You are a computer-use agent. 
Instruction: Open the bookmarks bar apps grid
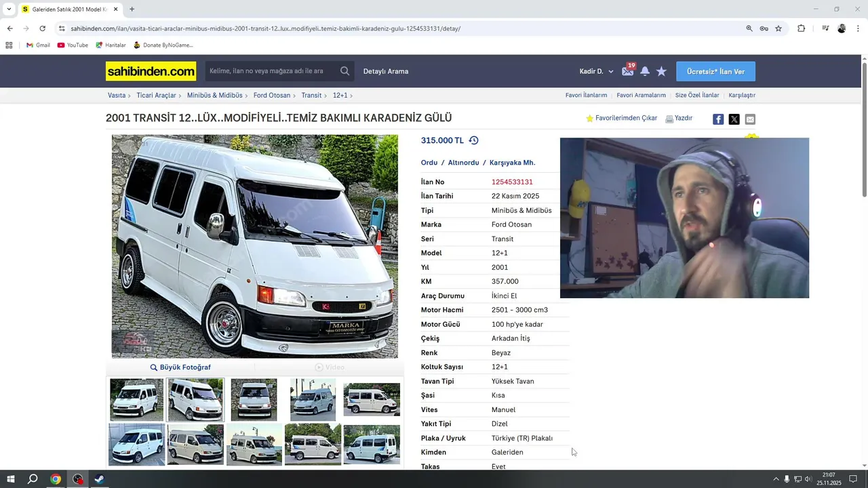click(9, 45)
